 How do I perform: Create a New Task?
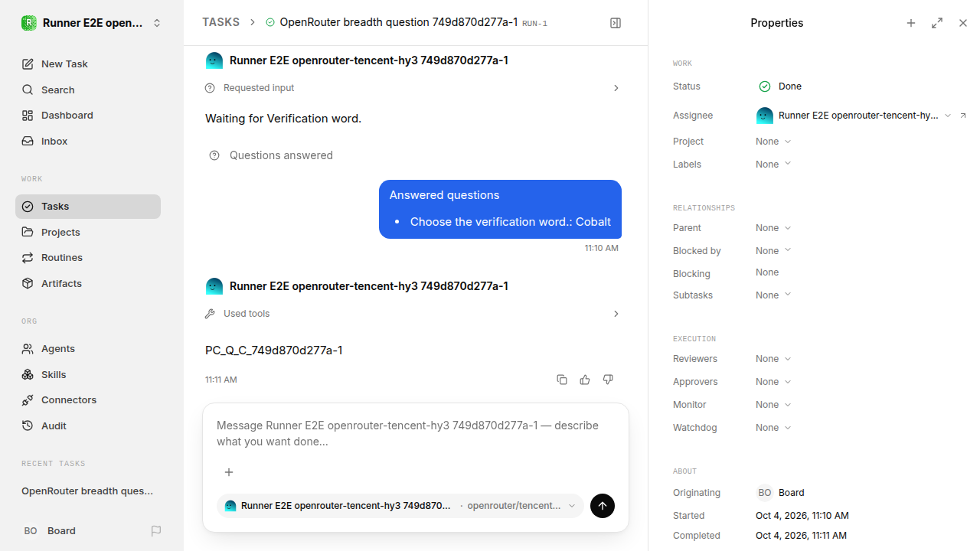pos(88,64)
